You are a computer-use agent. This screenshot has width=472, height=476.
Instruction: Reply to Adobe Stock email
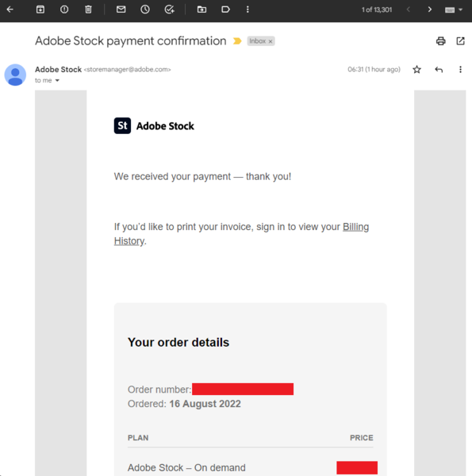439,70
